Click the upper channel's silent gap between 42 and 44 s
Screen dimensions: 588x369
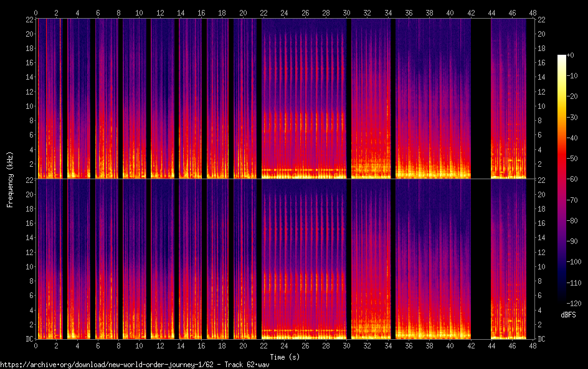(480, 98)
